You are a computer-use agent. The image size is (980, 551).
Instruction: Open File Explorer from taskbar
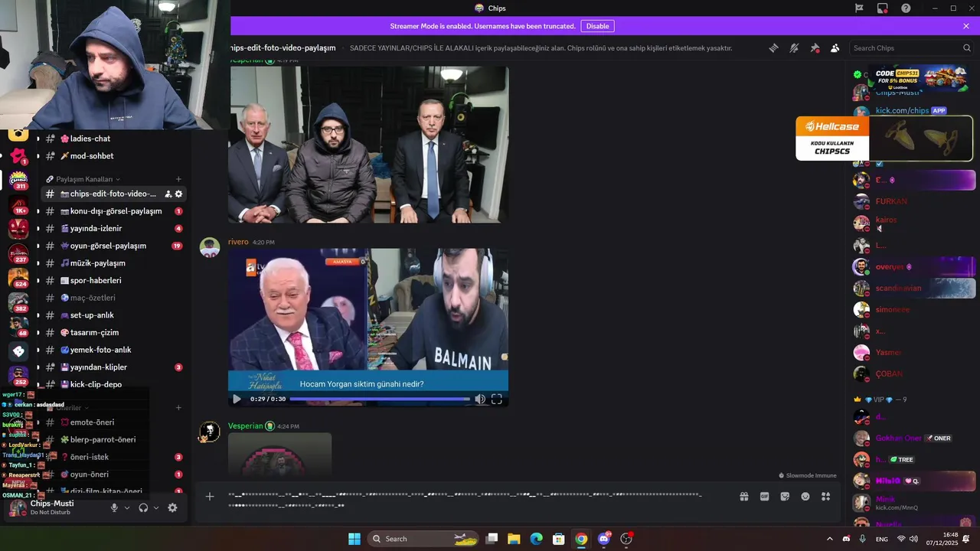tap(514, 539)
